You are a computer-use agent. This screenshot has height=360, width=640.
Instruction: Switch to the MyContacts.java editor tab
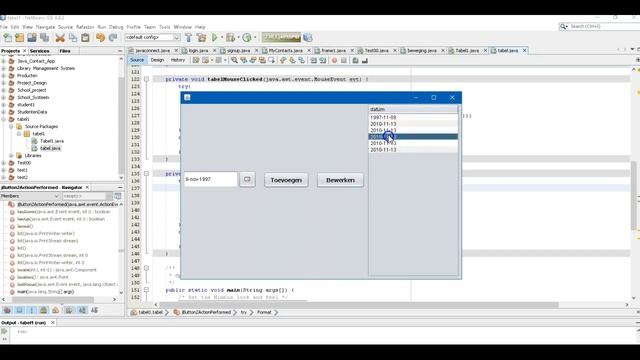(x=286, y=51)
